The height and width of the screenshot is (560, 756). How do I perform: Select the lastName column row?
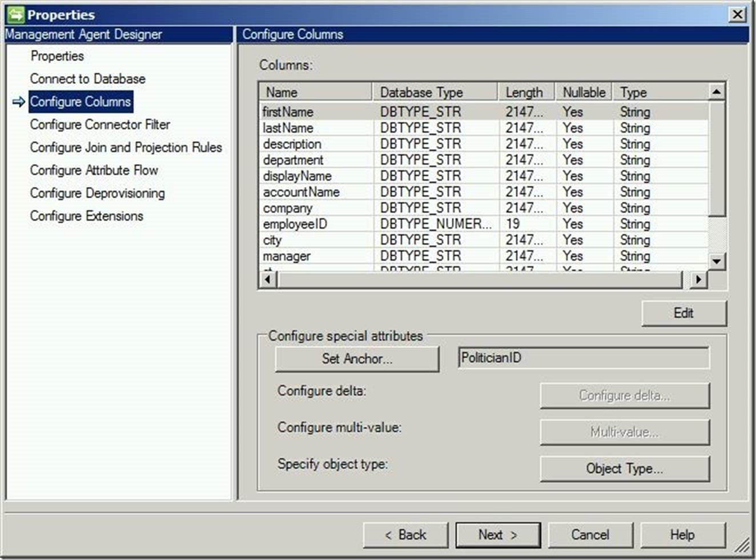point(484,127)
